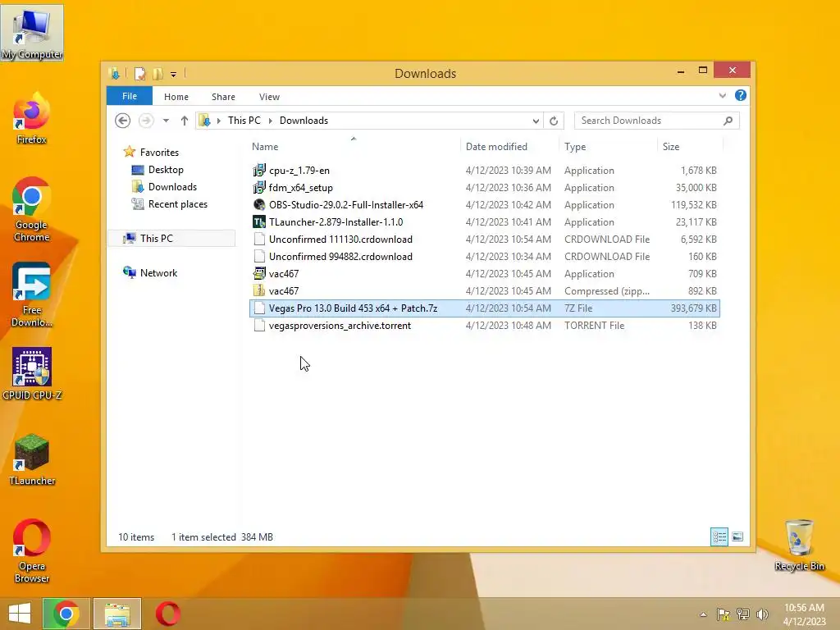Viewport: 840px width, 630px height.
Task: Refresh the Downloads folder
Action: click(554, 121)
